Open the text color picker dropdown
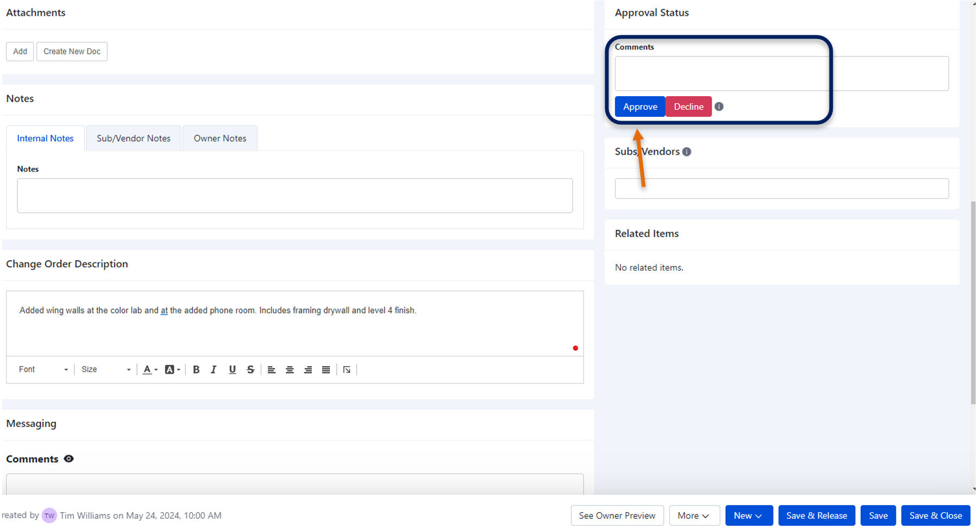This screenshot has width=980, height=528. pos(150,369)
